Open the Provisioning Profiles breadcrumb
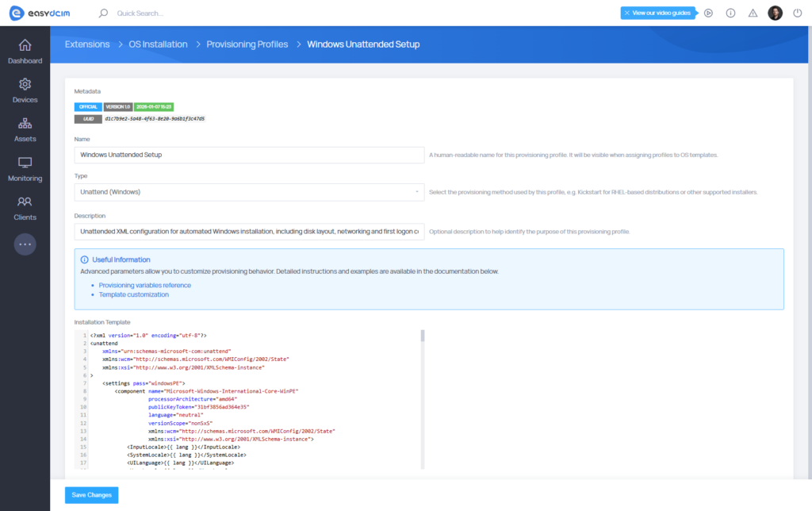 [247, 44]
